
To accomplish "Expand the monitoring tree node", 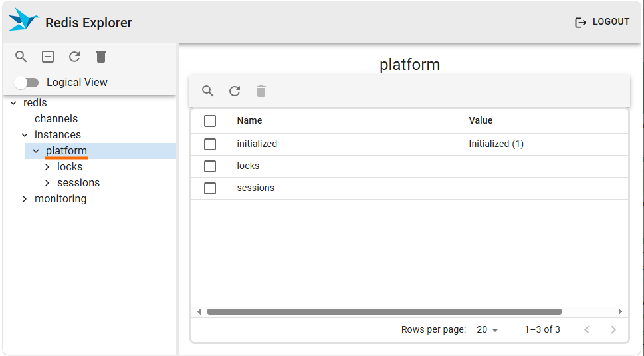I will click(25, 199).
